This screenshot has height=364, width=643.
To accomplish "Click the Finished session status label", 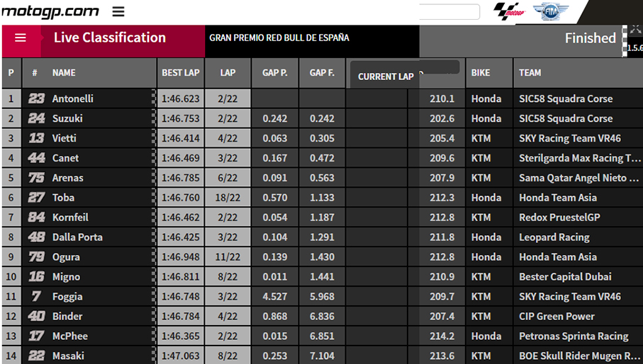I will point(590,39).
